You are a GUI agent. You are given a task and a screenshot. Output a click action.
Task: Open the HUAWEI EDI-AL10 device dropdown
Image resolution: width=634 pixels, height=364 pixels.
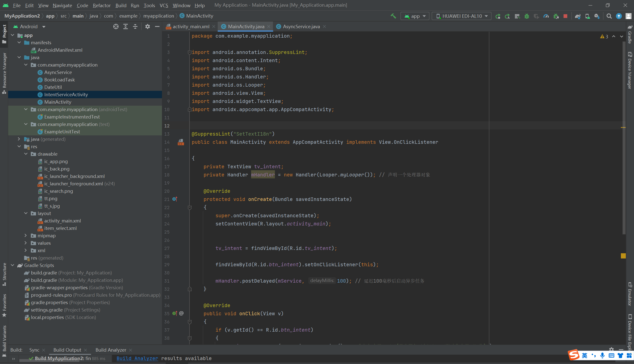(462, 16)
